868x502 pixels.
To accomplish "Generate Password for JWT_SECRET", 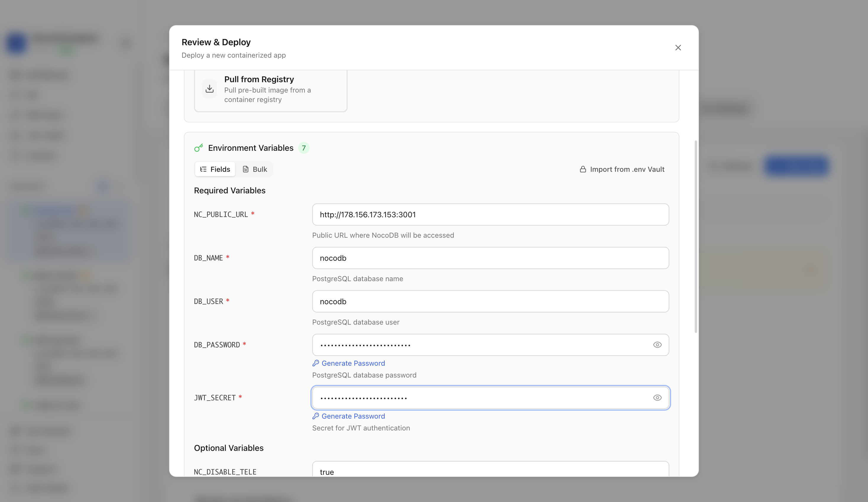I will [349, 416].
